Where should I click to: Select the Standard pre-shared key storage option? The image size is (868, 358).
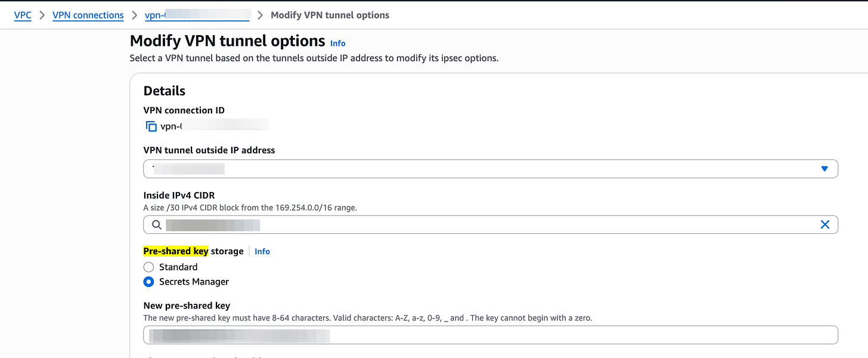tap(149, 267)
